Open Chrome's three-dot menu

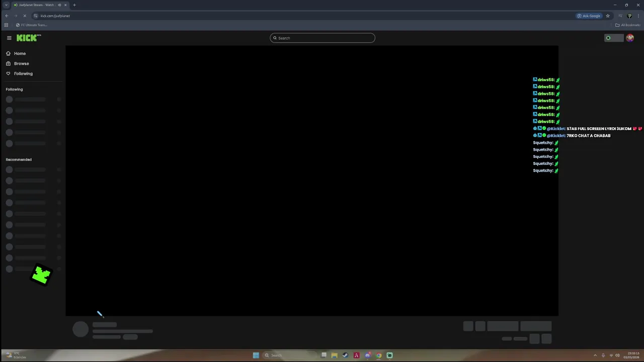coord(637,16)
